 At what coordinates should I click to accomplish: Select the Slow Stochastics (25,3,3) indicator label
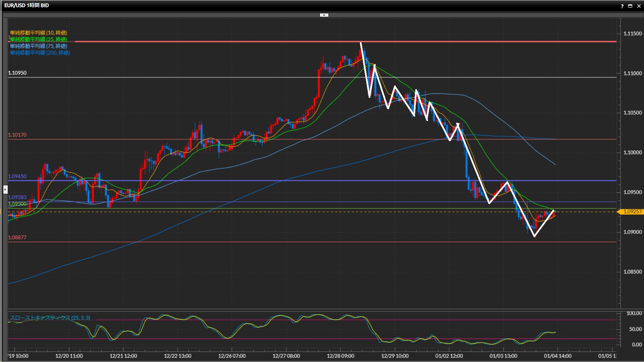(x=50, y=318)
